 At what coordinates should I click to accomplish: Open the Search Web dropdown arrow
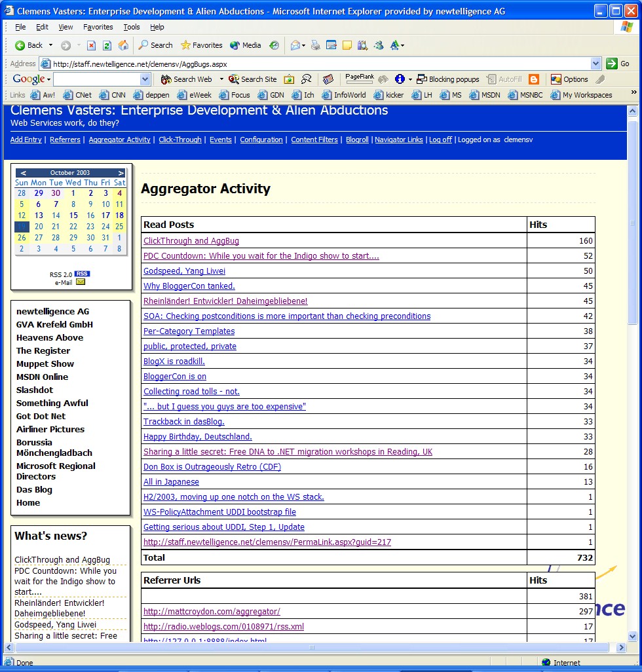point(221,79)
